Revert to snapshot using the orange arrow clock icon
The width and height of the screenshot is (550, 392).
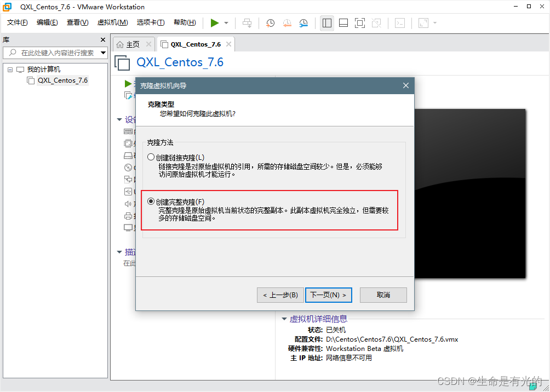point(287,23)
